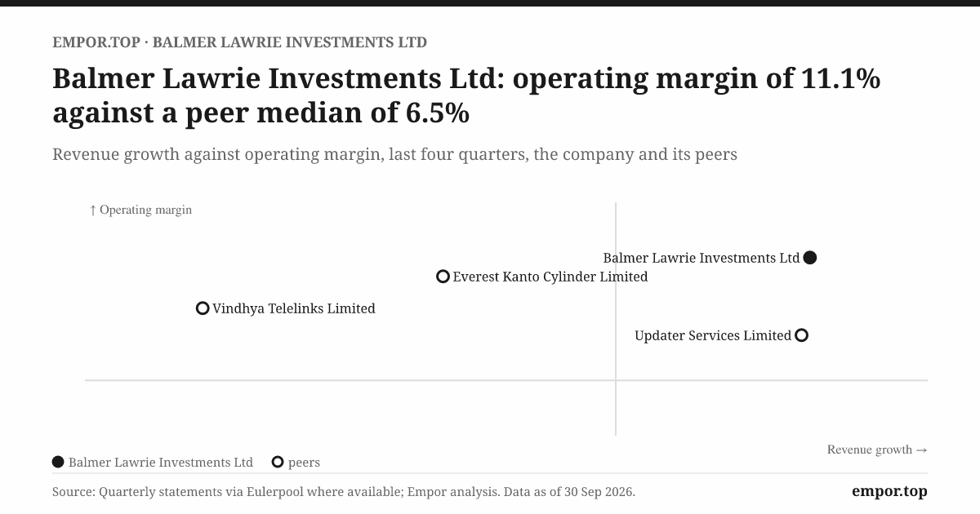The image size is (980, 514).
Task: Click the EMPOR.TOP header breadcrumb text
Action: (x=96, y=42)
